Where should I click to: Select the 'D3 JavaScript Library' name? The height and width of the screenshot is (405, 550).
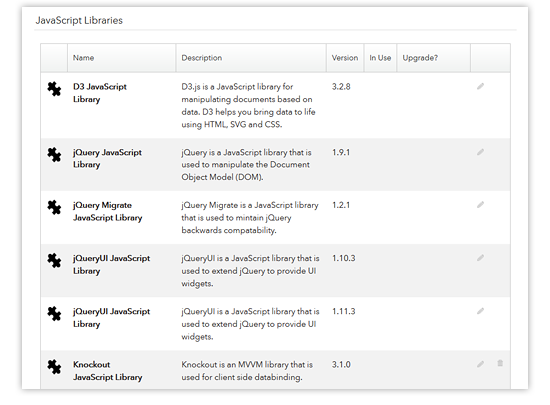click(100, 93)
